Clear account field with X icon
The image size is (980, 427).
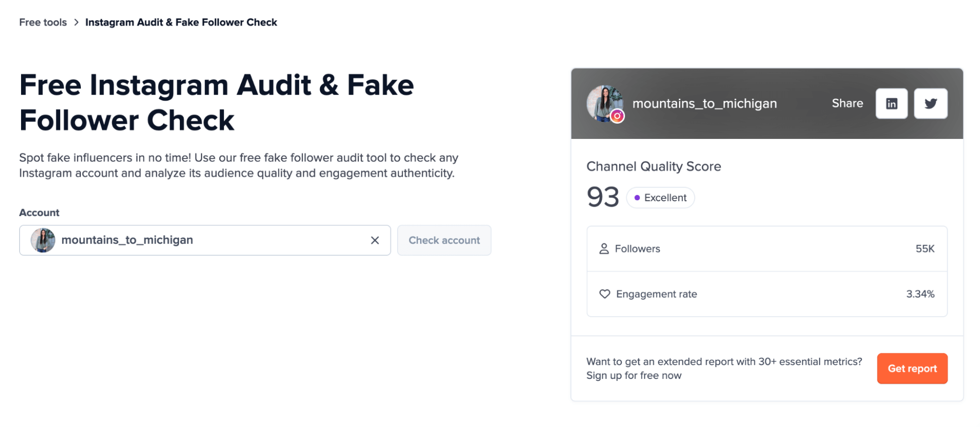pyautogui.click(x=375, y=240)
